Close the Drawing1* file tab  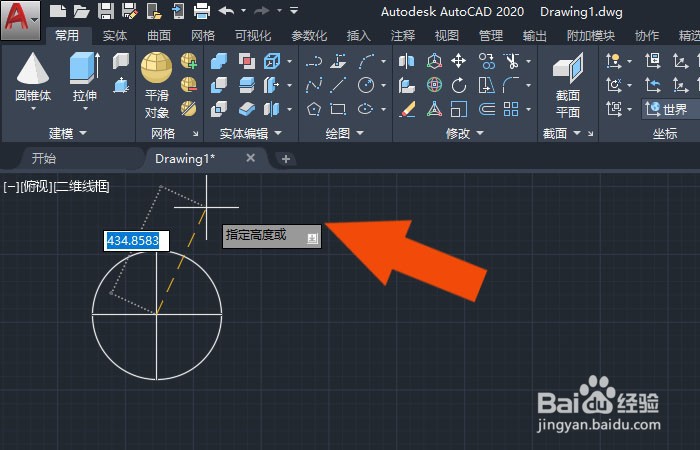pos(251,158)
